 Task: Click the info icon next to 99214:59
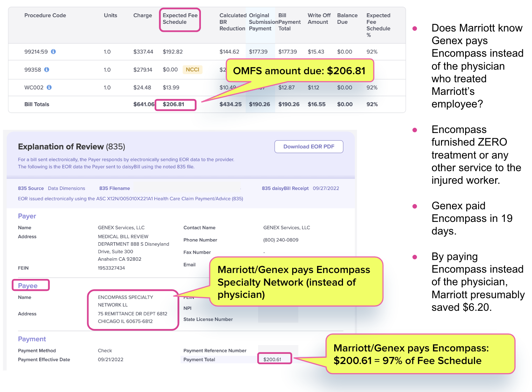[x=53, y=51]
